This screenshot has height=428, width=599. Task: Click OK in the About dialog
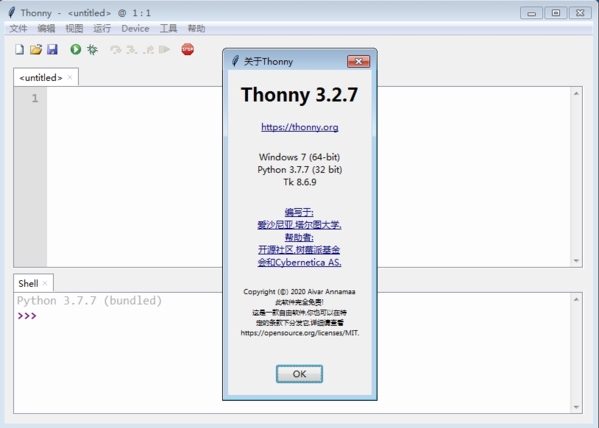pyautogui.click(x=300, y=374)
